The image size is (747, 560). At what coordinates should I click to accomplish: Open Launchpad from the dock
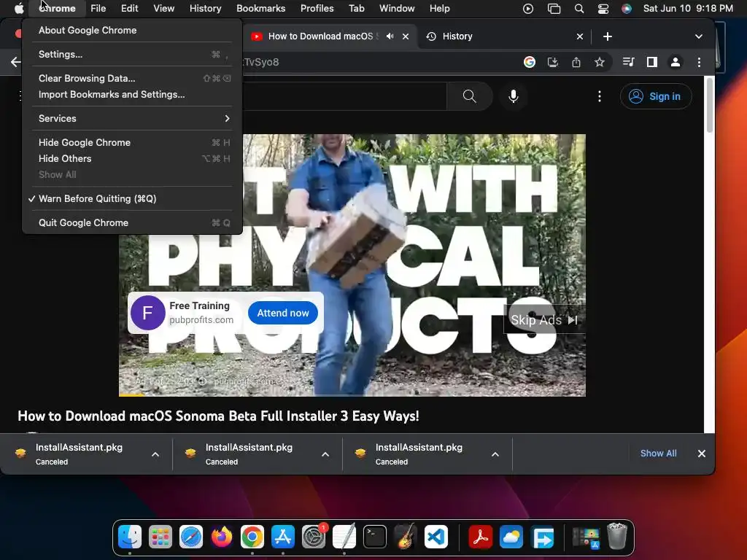pos(160,537)
